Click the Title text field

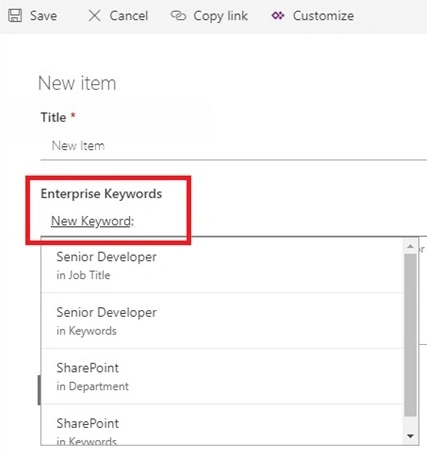point(233,146)
